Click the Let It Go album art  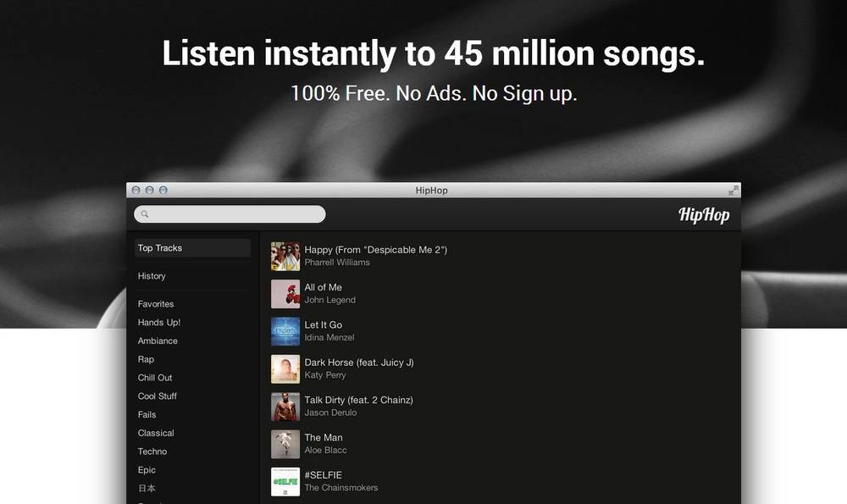pos(285,331)
